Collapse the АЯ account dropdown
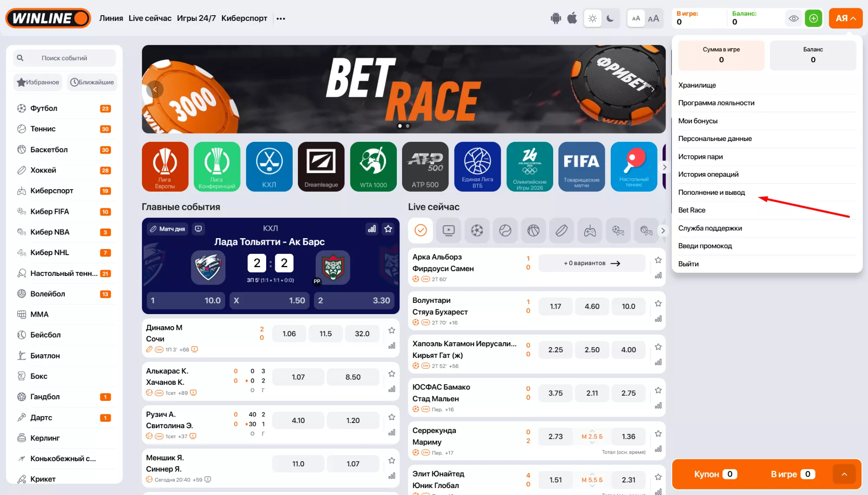Screen dimensions: 868x495 845,18
